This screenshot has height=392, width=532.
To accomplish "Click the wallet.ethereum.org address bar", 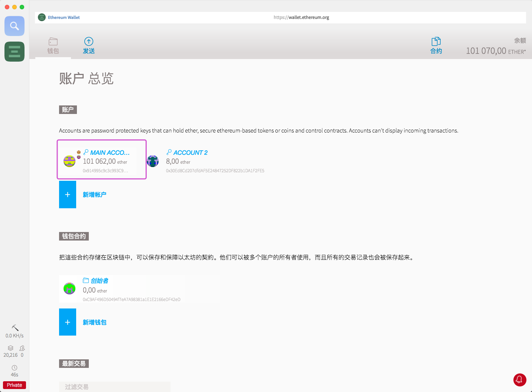I will pyautogui.click(x=301, y=17).
